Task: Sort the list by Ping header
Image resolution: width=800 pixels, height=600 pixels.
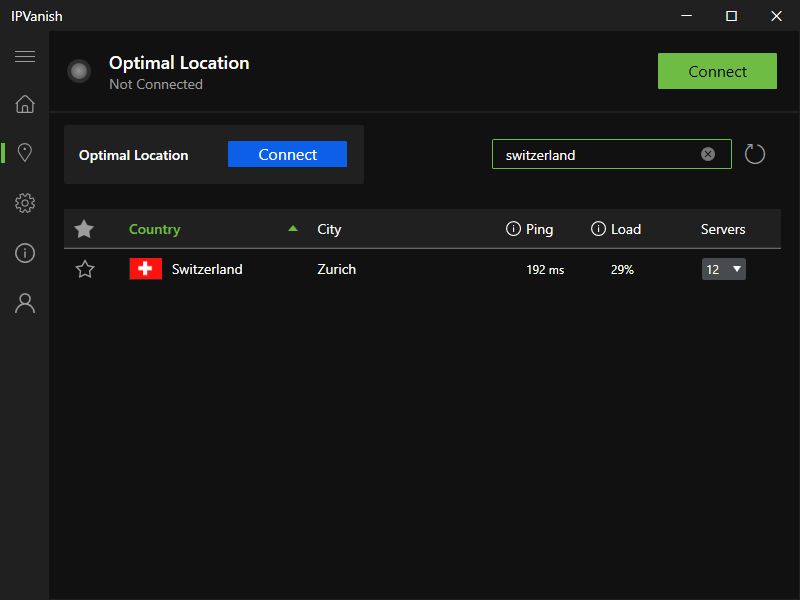Action: [539, 229]
